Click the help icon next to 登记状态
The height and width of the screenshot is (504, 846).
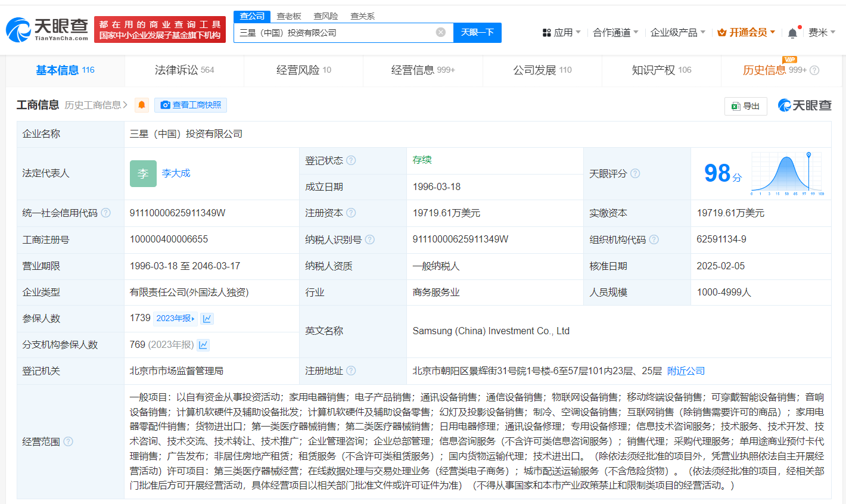351,160
